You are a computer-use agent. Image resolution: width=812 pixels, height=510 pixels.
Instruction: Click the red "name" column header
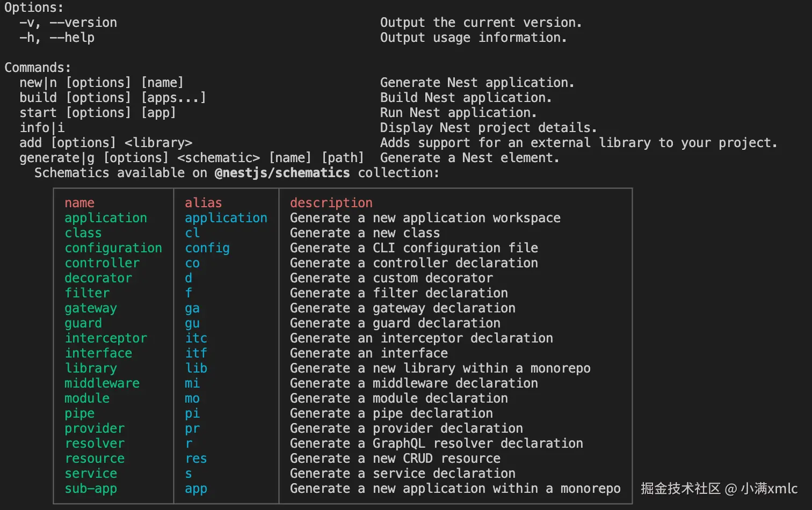point(79,203)
